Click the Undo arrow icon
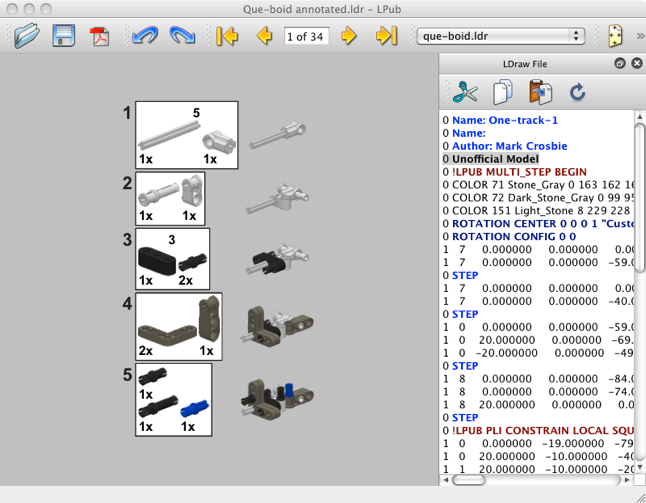Screen dimensions: 646x503 point(145,37)
